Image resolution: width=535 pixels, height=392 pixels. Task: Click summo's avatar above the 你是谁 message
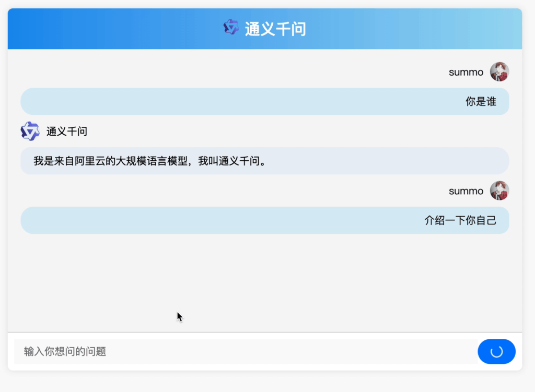pyautogui.click(x=499, y=72)
